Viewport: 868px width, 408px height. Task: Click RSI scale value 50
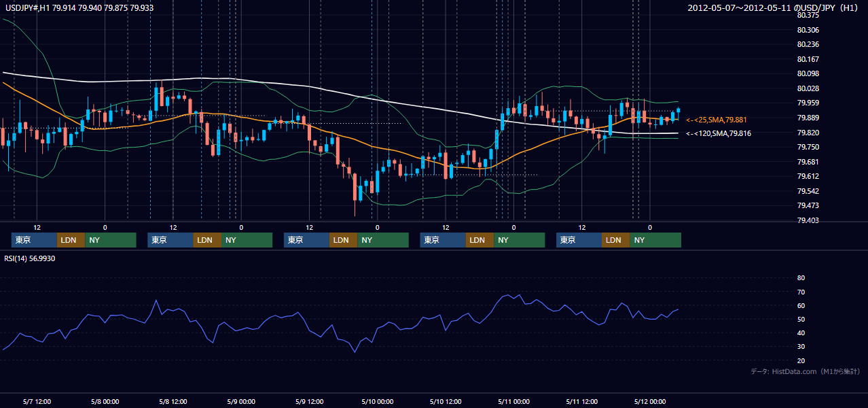801,319
